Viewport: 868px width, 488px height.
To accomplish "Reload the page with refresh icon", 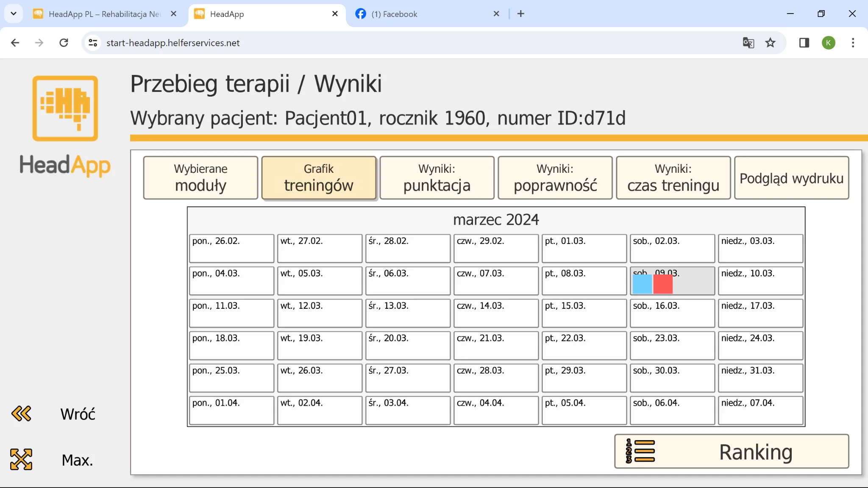I will pyautogui.click(x=64, y=43).
